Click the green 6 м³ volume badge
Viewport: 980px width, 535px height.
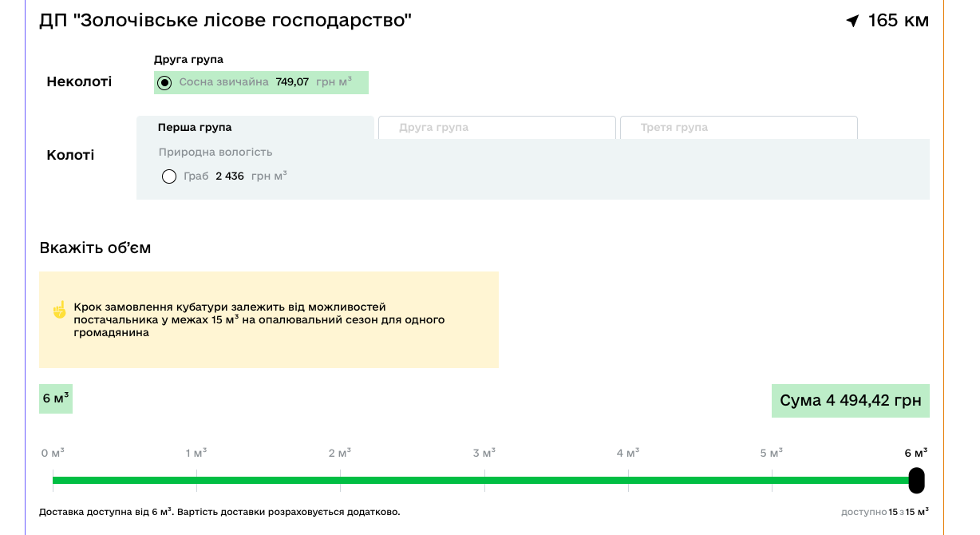(56, 398)
